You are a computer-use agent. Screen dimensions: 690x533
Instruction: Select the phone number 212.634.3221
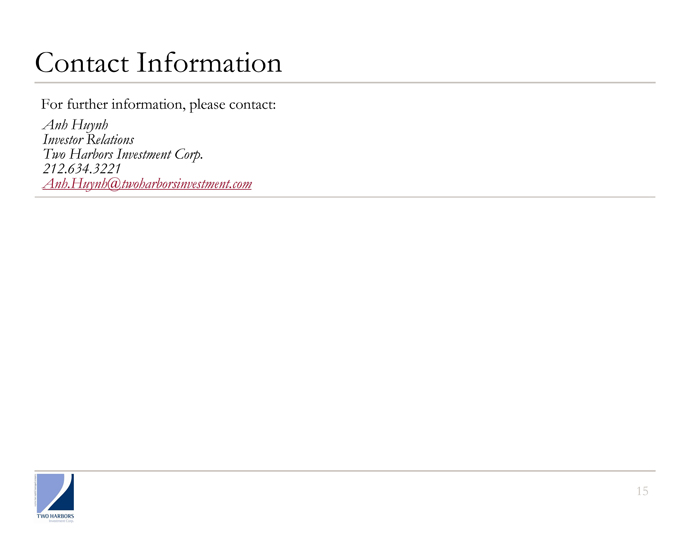tap(81, 169)
